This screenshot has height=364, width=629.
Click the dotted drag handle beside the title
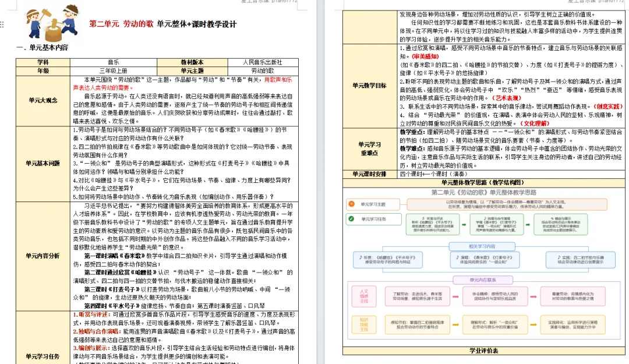point(2,24)
